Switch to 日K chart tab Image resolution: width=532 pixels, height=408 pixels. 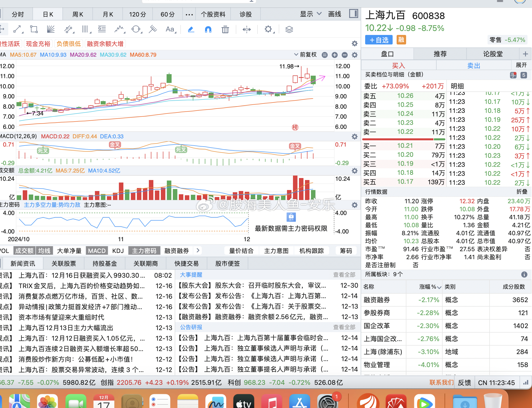pyautogui.click(x=48, y=14)
